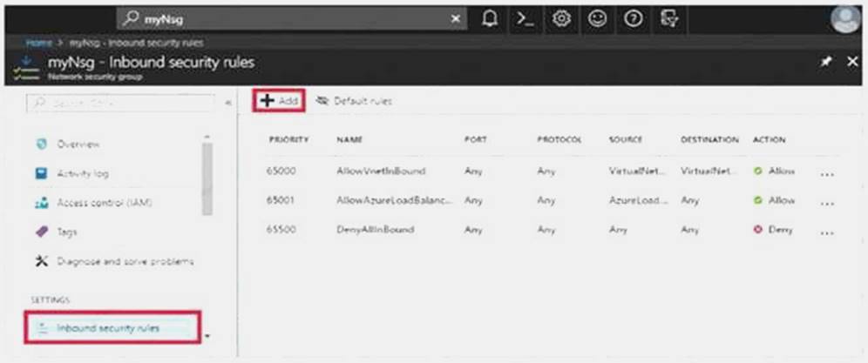This screenshot has width=868, height=363.
Task: Click the myNsg breadcrumb entry
Action: [x=136, y=43]
